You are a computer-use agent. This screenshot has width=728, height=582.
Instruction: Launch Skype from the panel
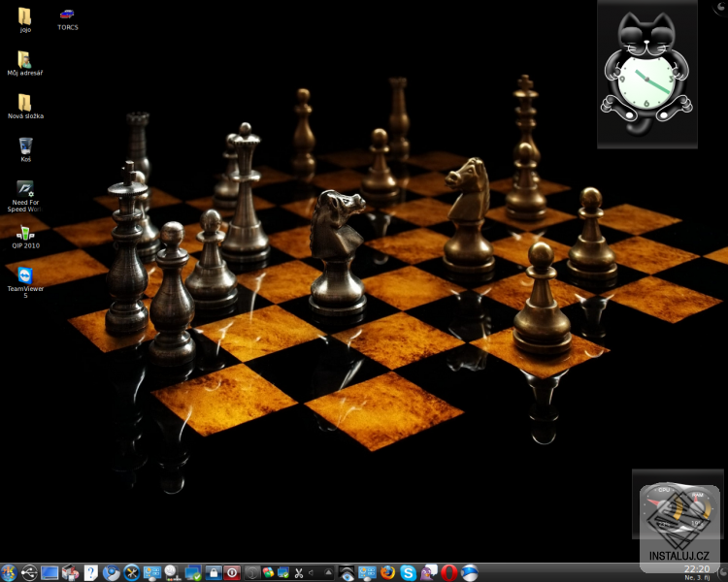click(408, 572)
